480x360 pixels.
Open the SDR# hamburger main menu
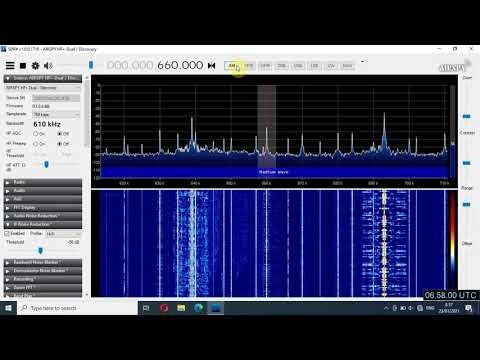10,66
